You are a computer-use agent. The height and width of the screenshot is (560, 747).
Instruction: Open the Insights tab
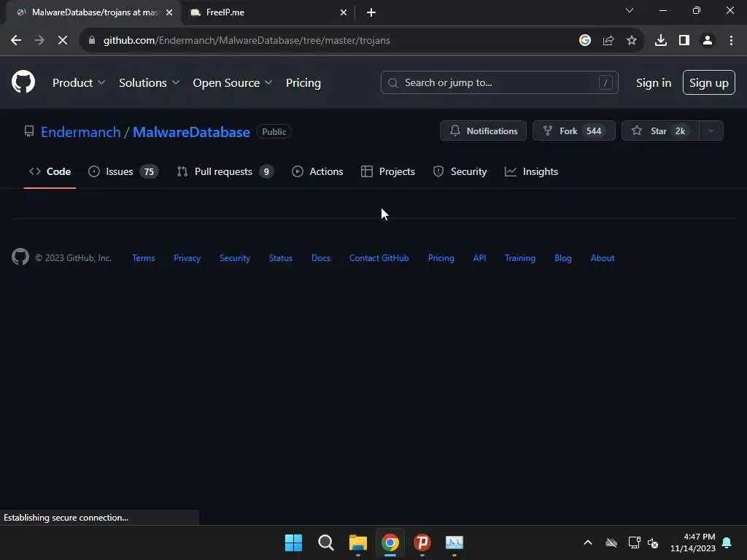click(x=531, y=171)
